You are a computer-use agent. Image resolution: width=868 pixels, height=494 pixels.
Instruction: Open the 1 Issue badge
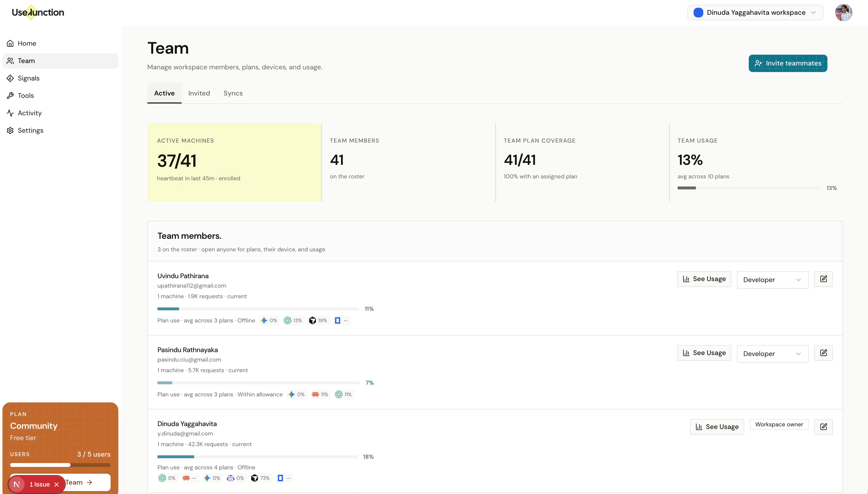point(39,485)
